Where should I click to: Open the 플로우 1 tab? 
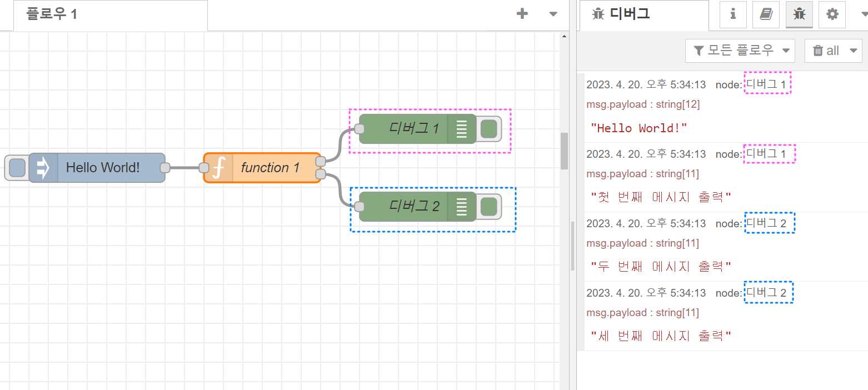point(110,14)
